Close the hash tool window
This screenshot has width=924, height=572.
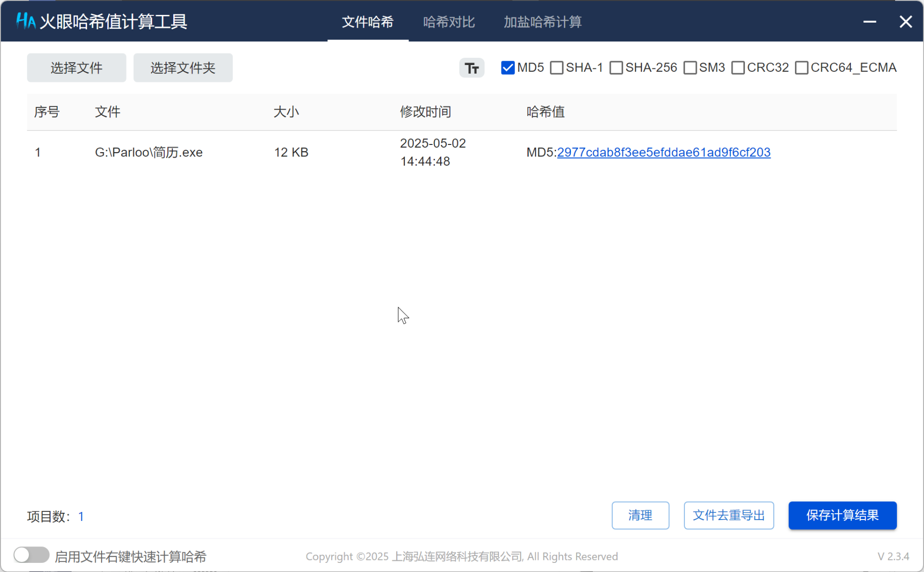pyautogui.click(x=905, y=22)
